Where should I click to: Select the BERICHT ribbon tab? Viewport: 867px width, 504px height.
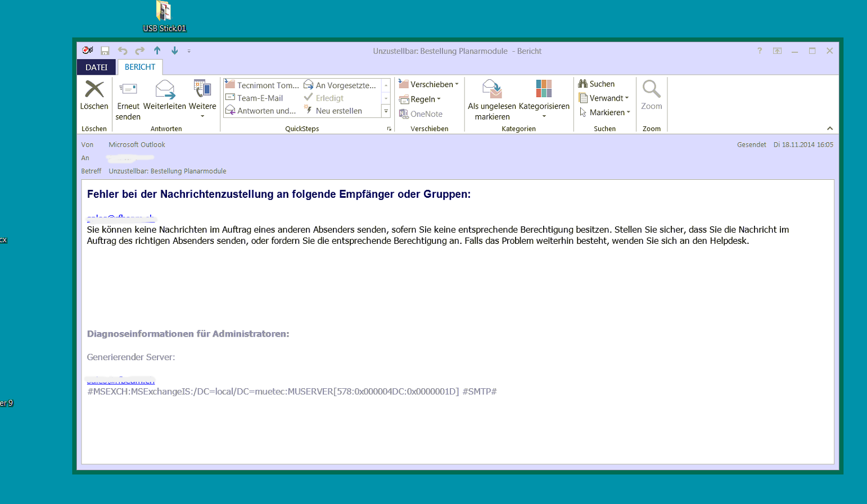point(140,67)
